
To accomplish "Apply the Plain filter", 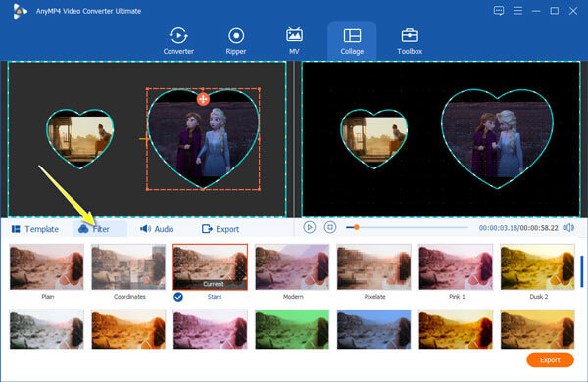I will tap(47, 267).
